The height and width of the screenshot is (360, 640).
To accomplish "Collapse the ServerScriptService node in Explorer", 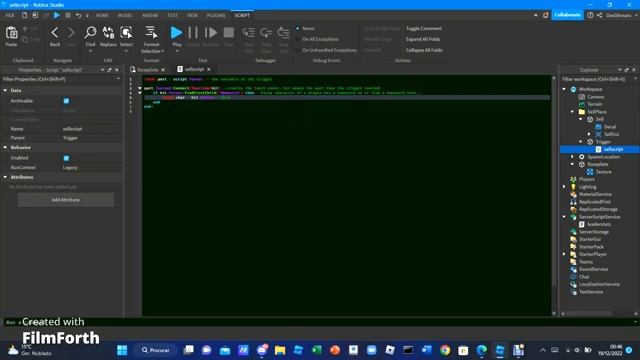I will tap(564, 217).
